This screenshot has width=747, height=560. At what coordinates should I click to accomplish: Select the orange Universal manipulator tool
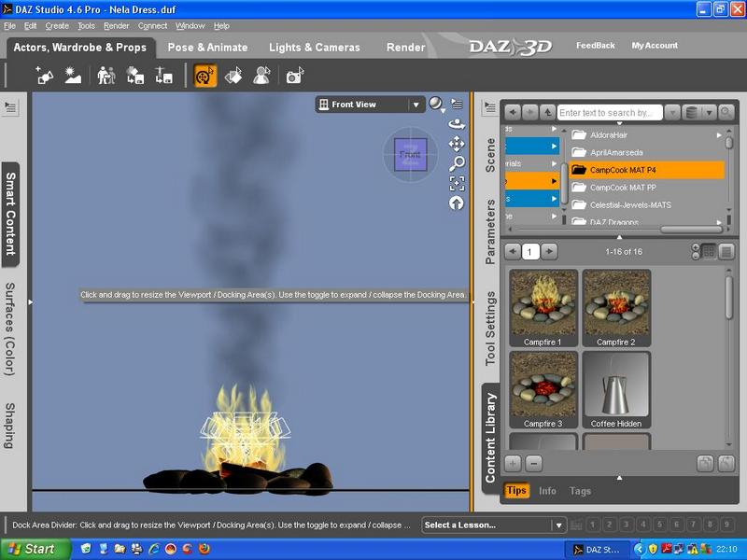pos(205,76)
